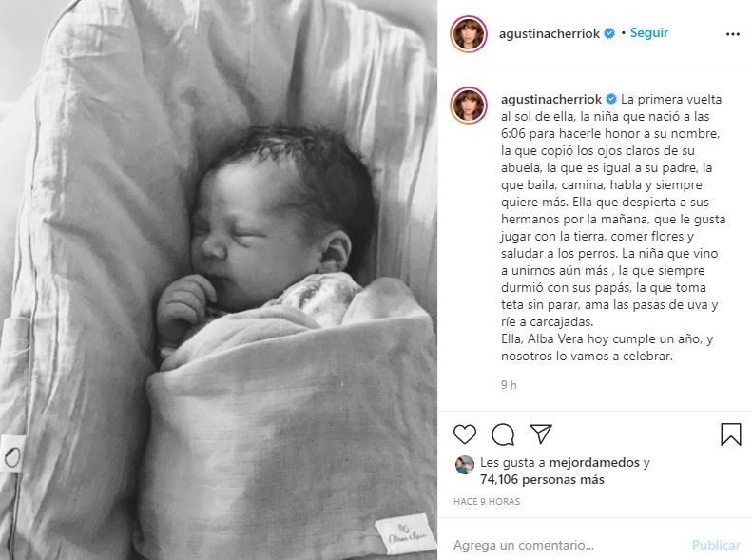Viewport: 752px width, 560px height.
Task: Like the post with the heart icon
Action: pos(465,434)
